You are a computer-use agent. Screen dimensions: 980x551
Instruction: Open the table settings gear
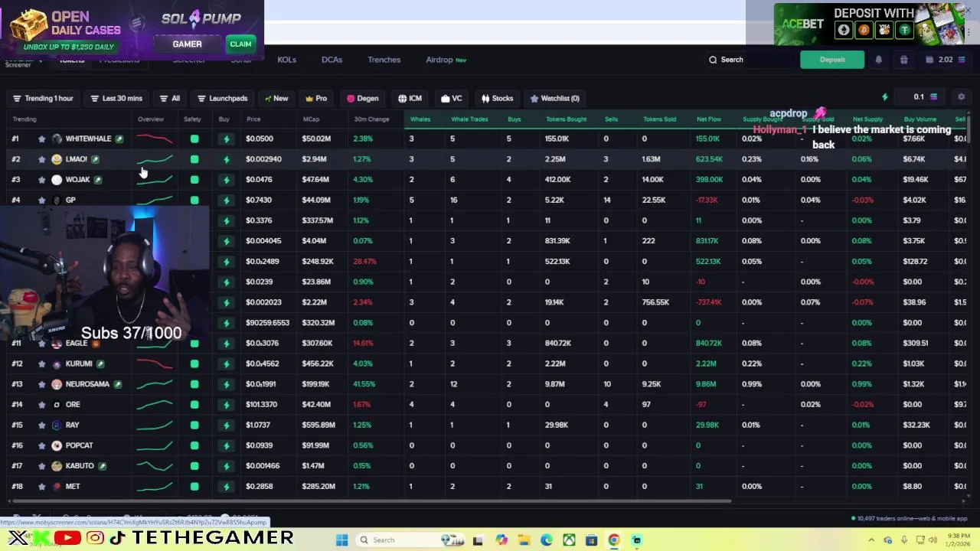[x=961, y=97]
